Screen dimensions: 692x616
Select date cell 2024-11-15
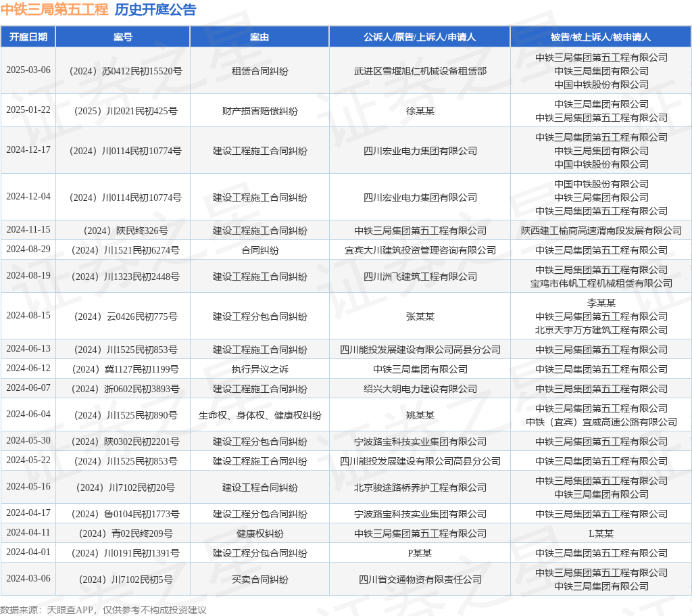click(x=28, y=230)
